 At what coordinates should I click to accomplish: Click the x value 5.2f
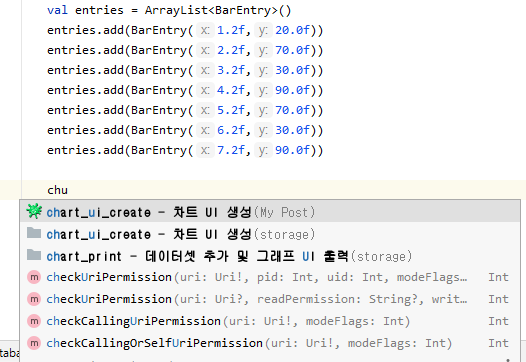coord(231,110)
